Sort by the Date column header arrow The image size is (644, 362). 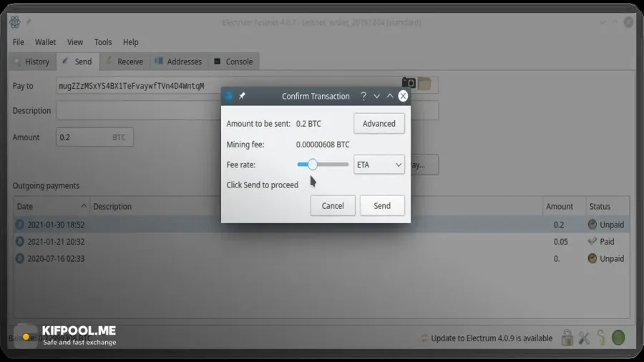(x=84, y=206)
